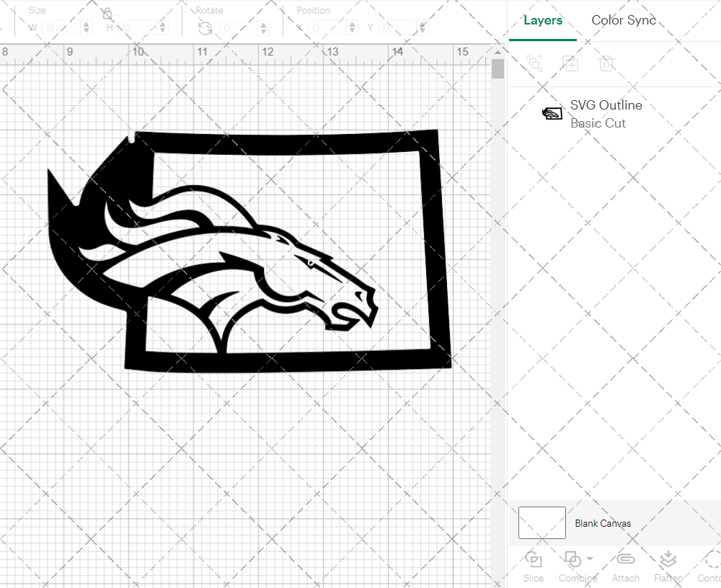Click the Flatten tool icon

point(668,559)
